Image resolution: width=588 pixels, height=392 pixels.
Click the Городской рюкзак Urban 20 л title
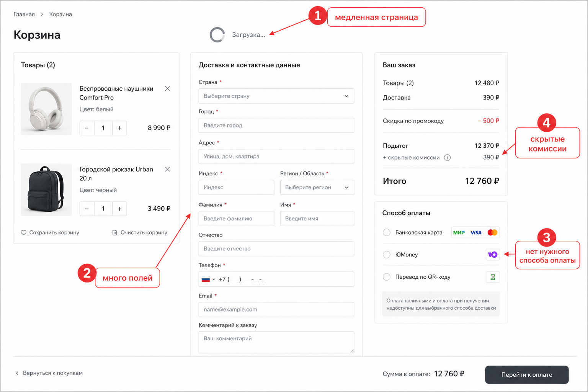[x=116, y=174]
